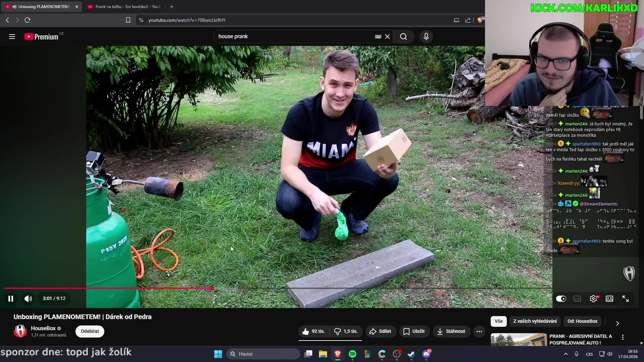
Task: Go back in browser history
Action: point(7,20)
